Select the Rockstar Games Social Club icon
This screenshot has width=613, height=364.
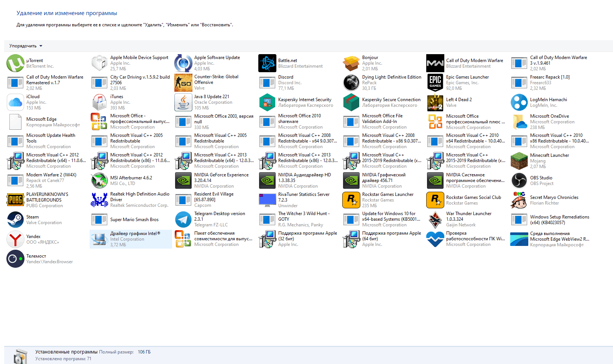[x=435, y=200]
